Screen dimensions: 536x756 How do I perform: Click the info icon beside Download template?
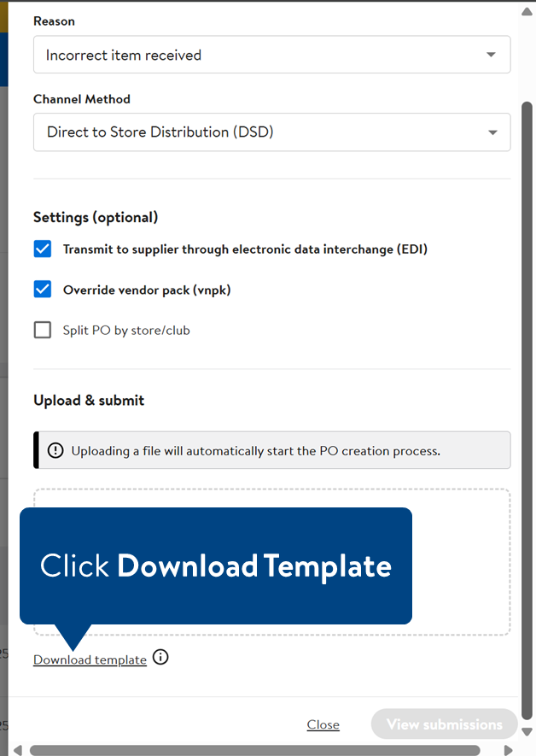pyautogui.click(x=160, y=658)
